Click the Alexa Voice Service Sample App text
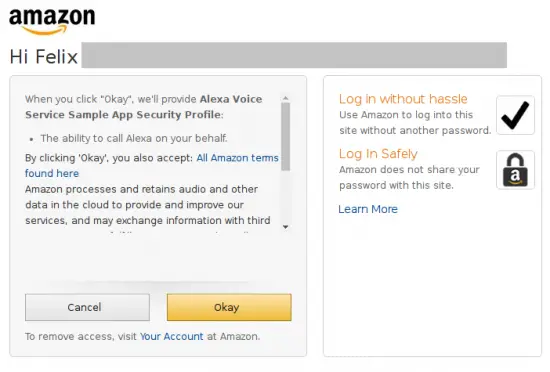This screenshot has width=550, height=372. tap(143, 107)
